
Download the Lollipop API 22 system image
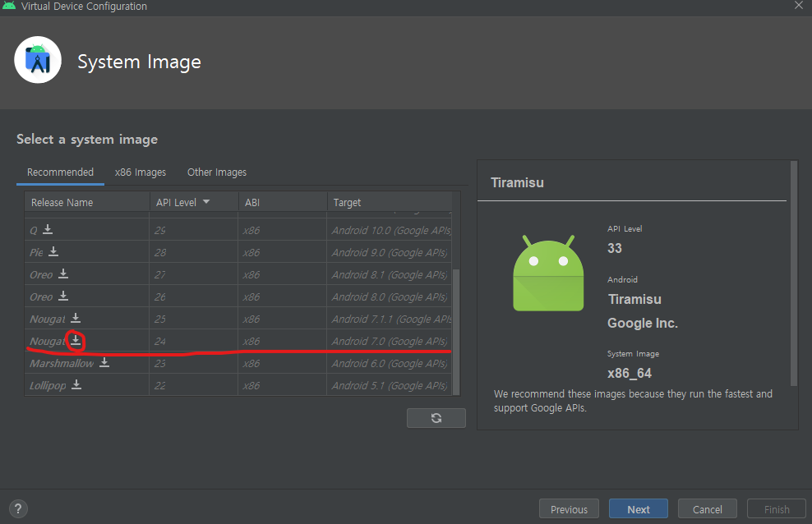point(76,384)
